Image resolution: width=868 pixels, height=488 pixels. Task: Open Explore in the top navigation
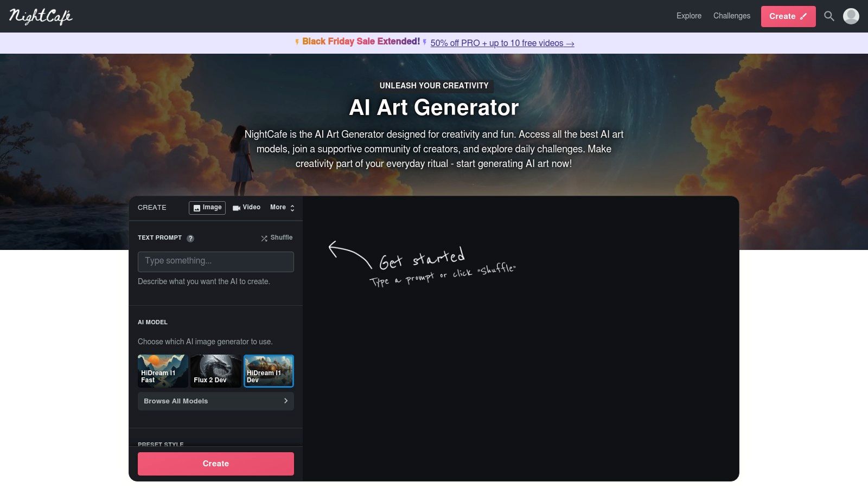pos(689,16)
